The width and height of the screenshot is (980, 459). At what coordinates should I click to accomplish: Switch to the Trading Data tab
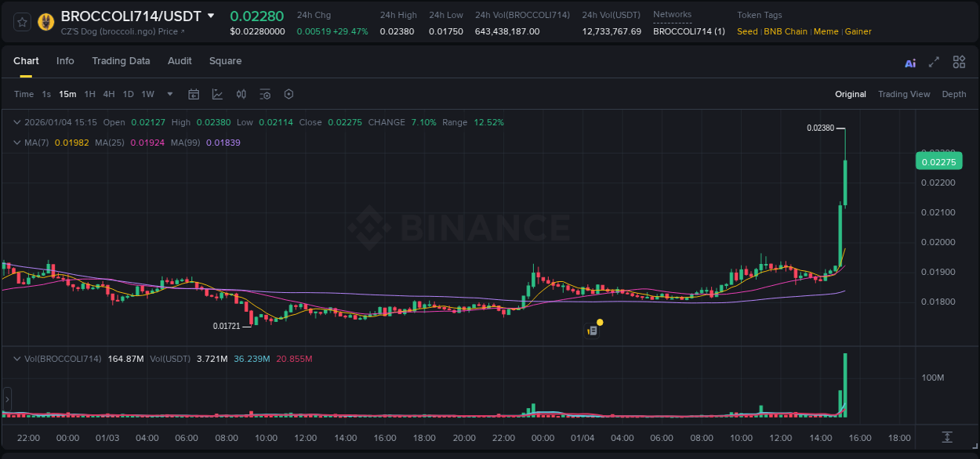click(121, 61)
